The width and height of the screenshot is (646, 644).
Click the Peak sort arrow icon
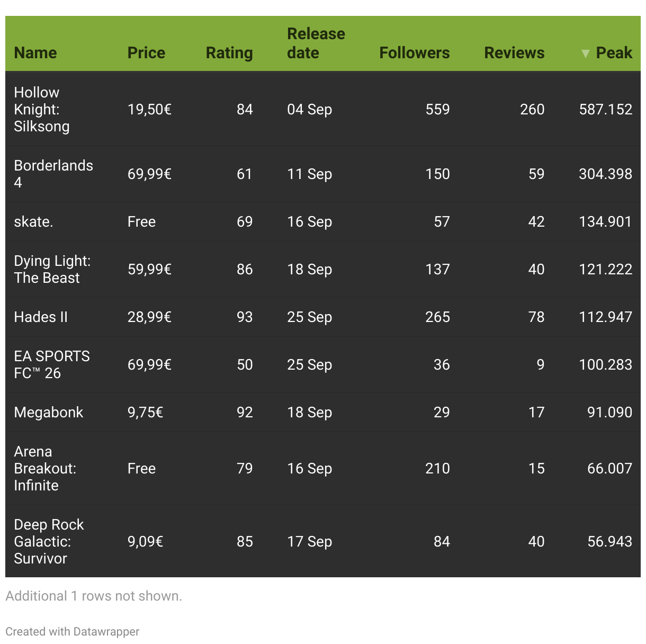[x=585, y=53]
